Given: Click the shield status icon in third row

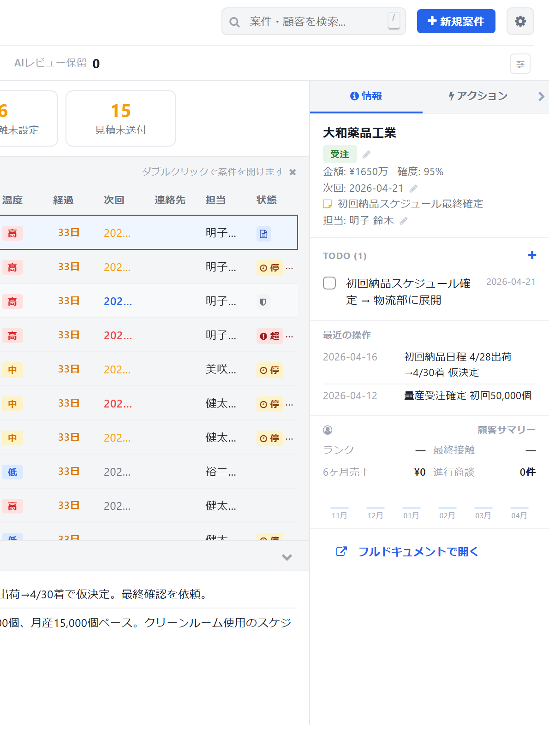Looking at the screenshot, I should [263, 302].
